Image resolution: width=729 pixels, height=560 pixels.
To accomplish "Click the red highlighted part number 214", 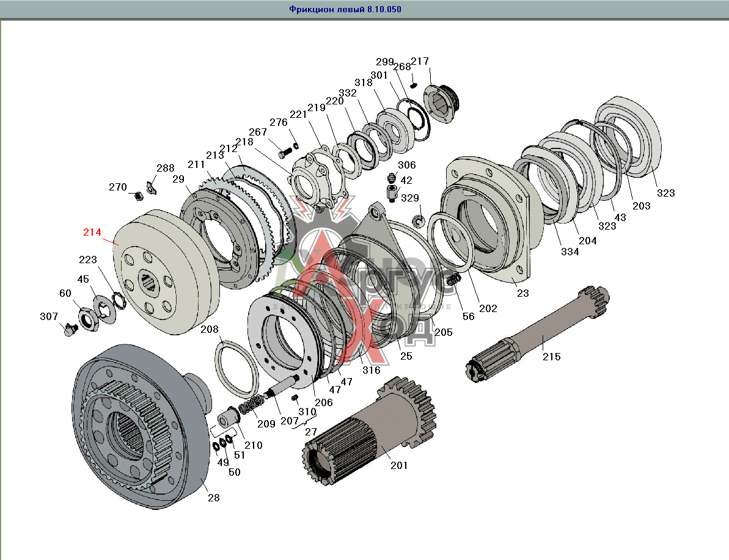I will [x=92, y=233].
